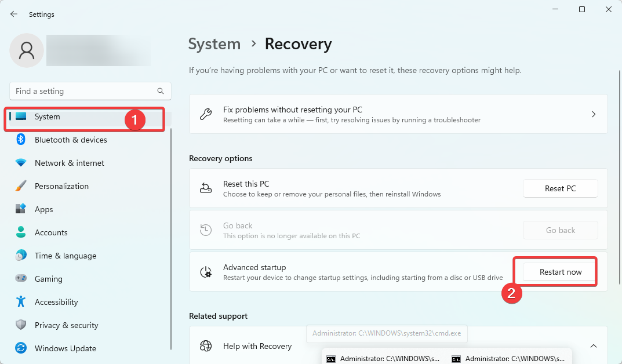Open Fix problems without resetting your PC
Screen dimensions: 622x364
[x=398, y=114]
